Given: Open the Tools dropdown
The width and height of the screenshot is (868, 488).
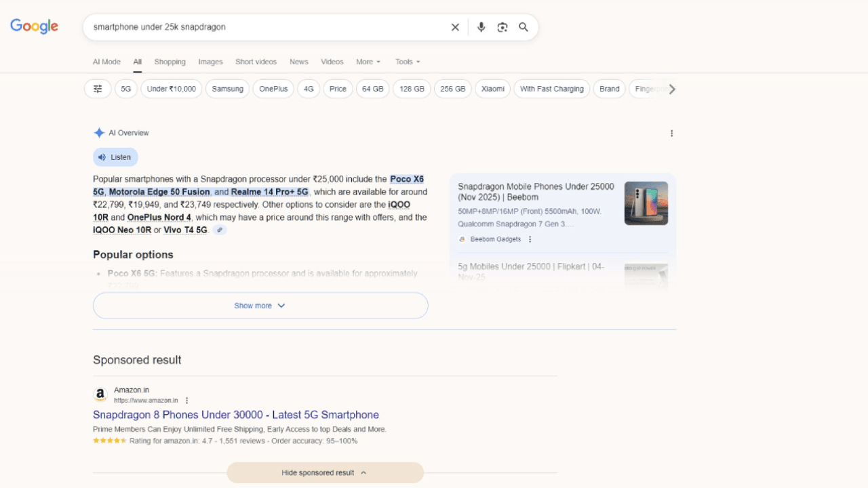Looking at the screenshot, I should click(x=408, y=62).
